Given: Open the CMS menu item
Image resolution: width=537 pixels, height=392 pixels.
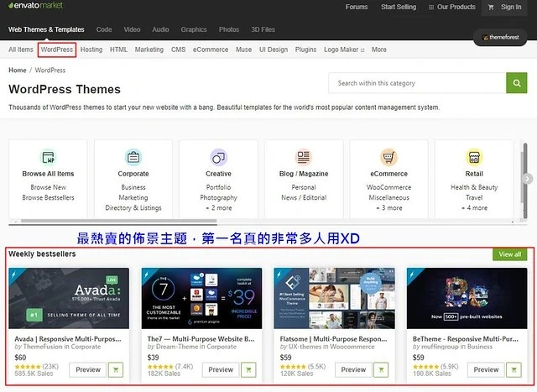Looking at the screenshot, I should point(179,50).
